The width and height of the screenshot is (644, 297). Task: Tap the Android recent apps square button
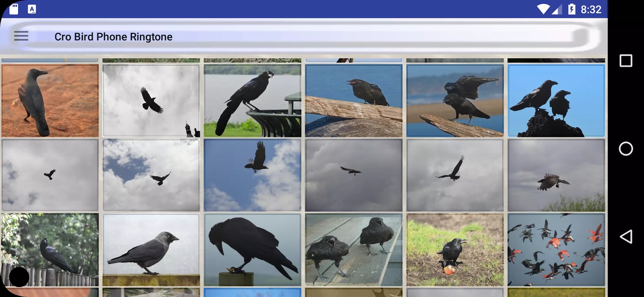click(626, 61)
